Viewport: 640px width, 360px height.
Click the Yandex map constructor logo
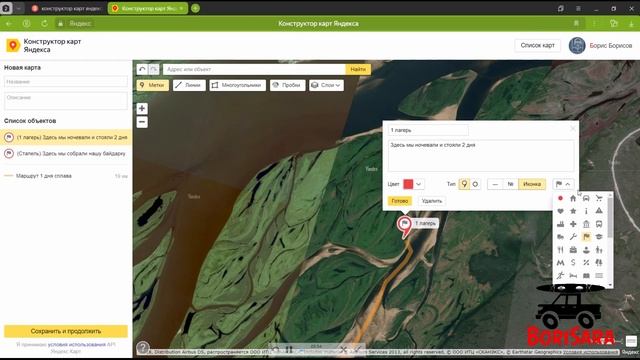pyautogui.click(x=13, y=45)
